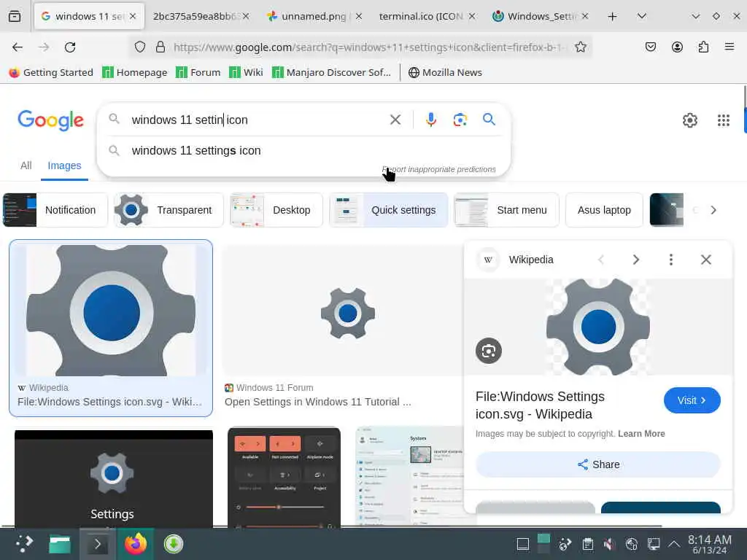
Task: Select the Images results tab
Action: (x=64, y=166)
